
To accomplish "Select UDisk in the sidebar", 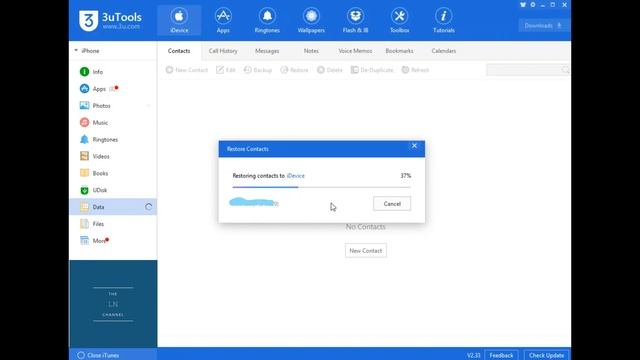I will (x=113, y=190).
